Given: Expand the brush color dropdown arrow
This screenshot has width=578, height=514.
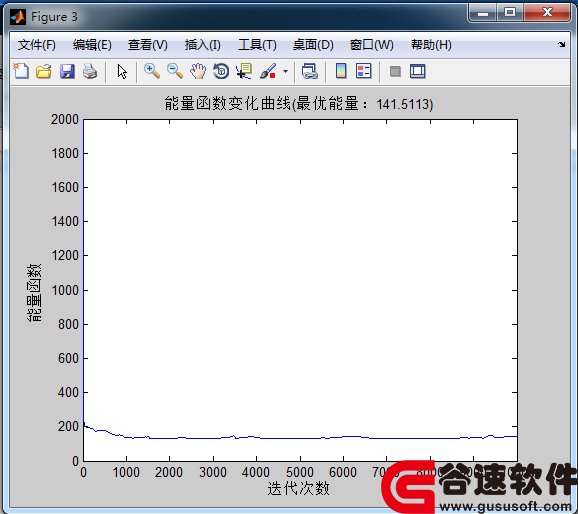Looking at the screenshot, I should pyautogui.click(x=285, y=71).
